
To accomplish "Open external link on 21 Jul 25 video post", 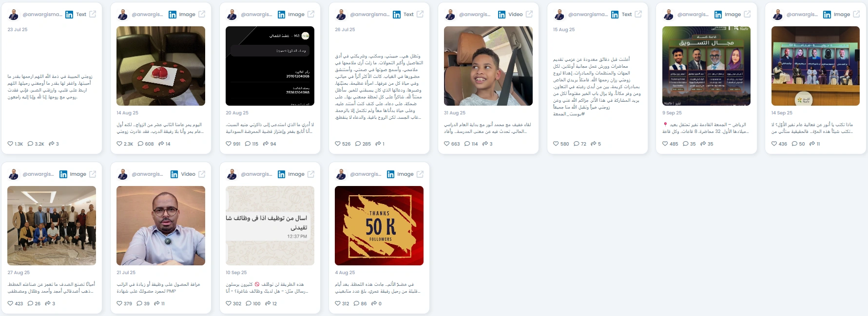I will click(x=202, y=174).
